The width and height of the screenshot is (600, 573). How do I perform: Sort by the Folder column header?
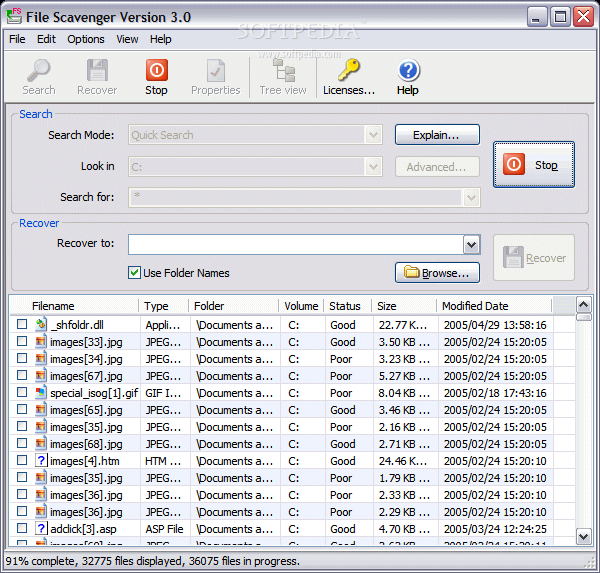233,306
